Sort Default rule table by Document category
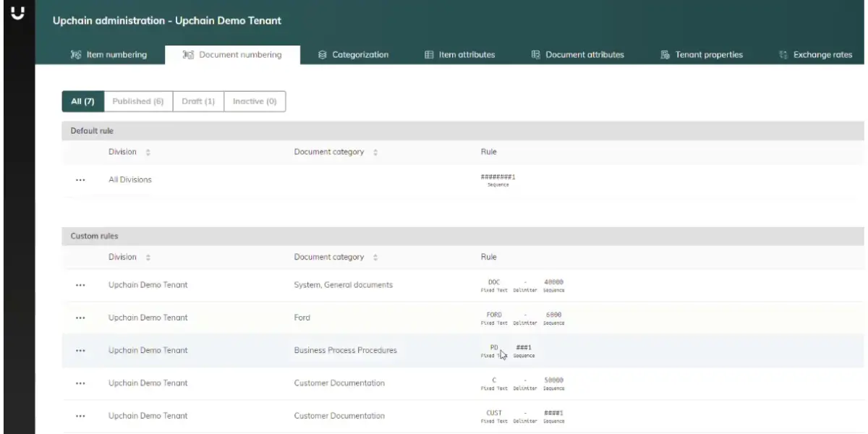 (x=375, y=153)
